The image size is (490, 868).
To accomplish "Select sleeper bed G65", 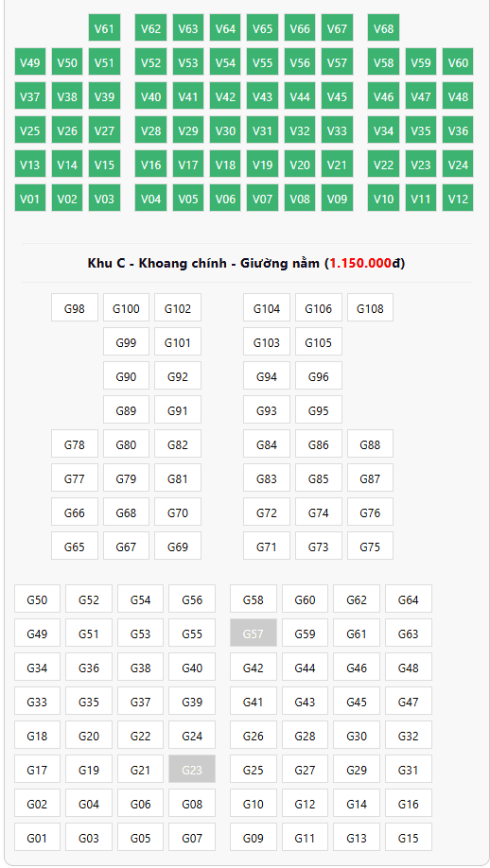I will pos(74,547).
